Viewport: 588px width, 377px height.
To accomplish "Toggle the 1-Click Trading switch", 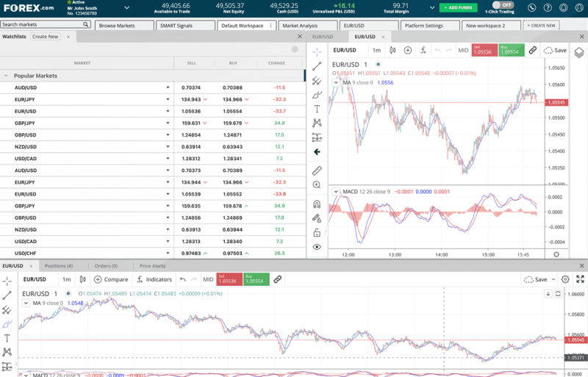I will pos(503,5).
